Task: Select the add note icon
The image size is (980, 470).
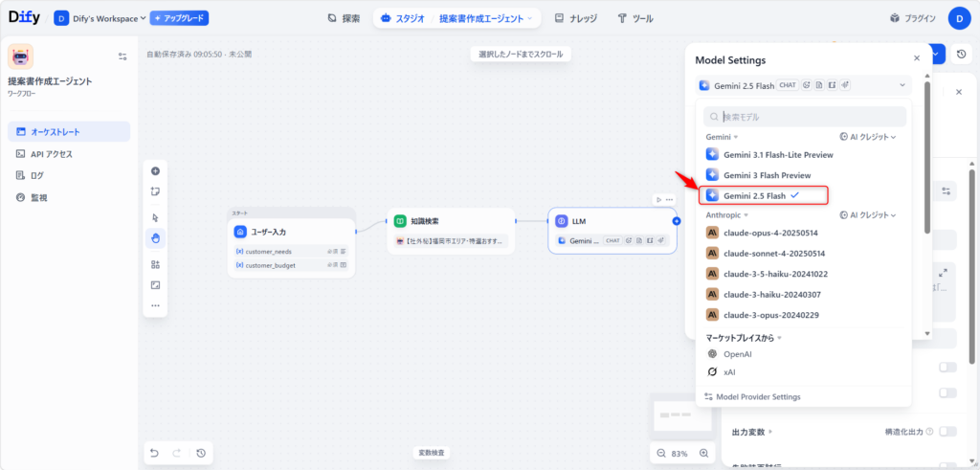Action: tap(155, 191)
